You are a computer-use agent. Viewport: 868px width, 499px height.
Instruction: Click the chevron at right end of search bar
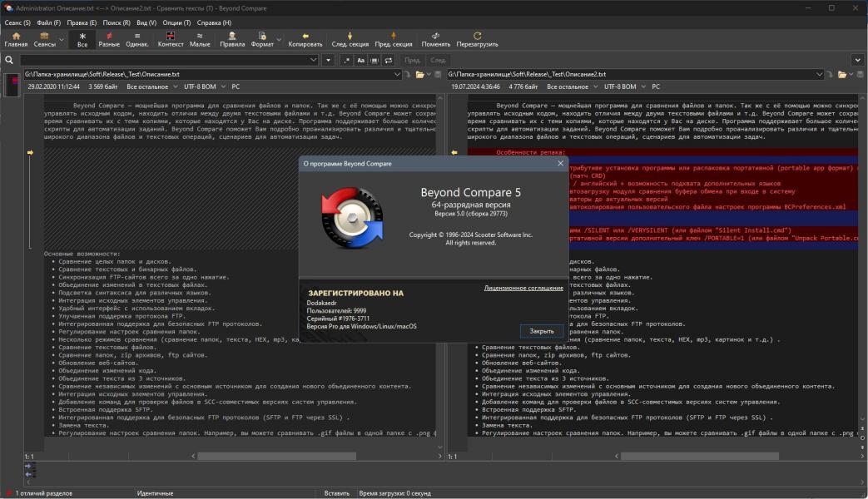tap(857, 60)
